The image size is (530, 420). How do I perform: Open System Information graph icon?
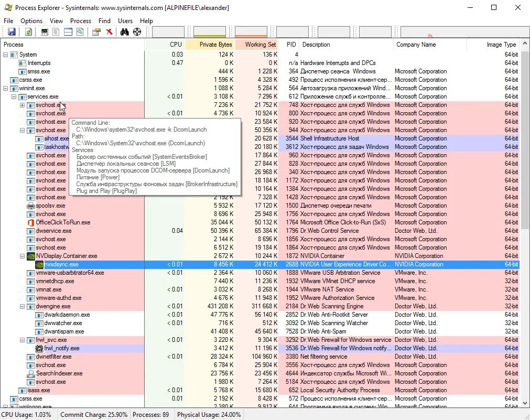[x=44, y=31]
